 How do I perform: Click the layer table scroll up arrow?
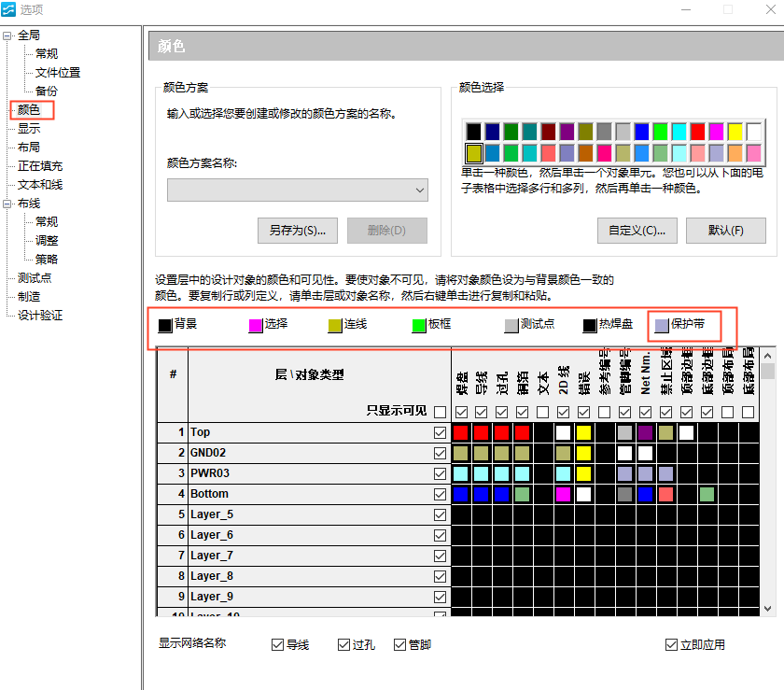768,356
